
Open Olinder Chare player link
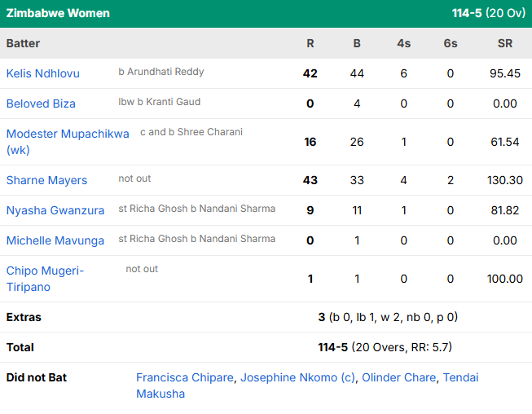(x=398, y=377)
